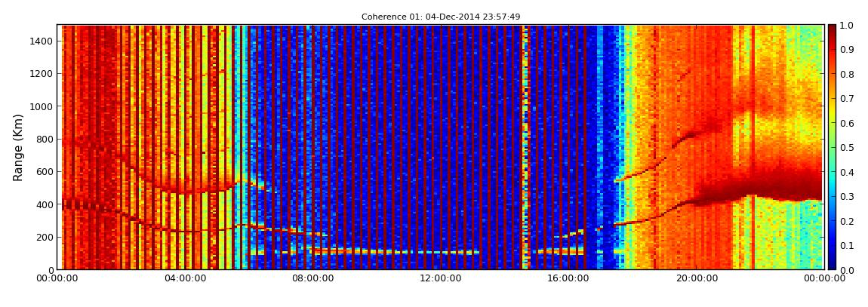Click the 1200 tick label on range axis
Image resolution: width=868 pixels, height=307 pixels.
43,74
